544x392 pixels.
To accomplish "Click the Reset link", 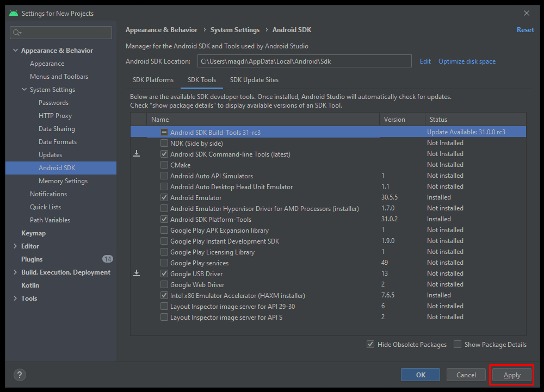I will 526,30.
